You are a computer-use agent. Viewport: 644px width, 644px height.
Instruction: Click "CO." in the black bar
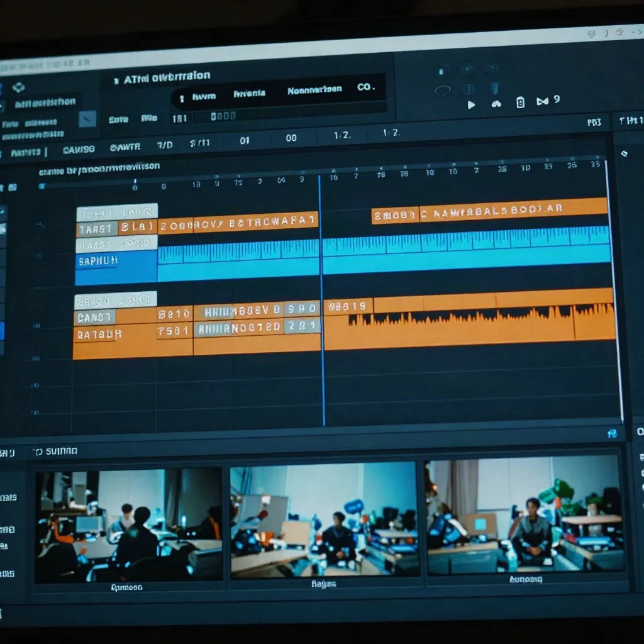pos(365,87)
